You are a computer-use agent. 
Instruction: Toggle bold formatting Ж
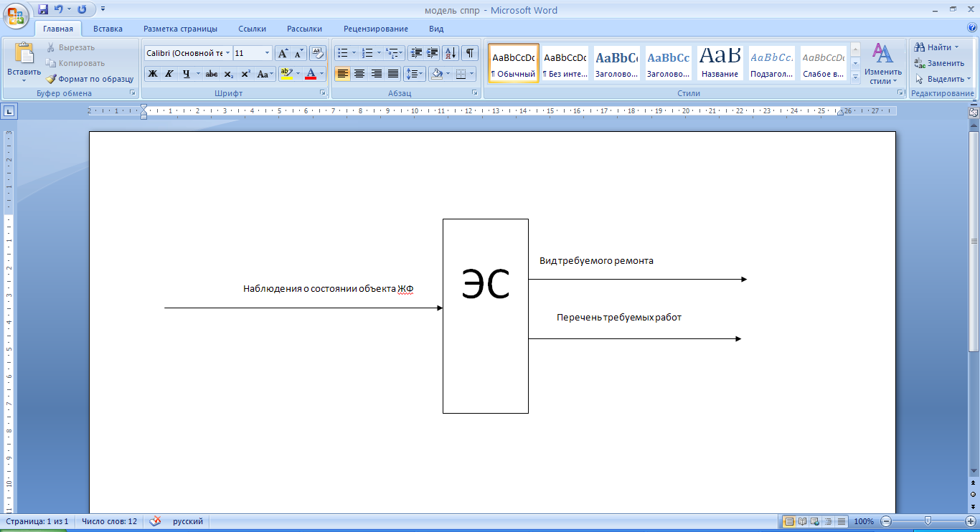(153, 74)
